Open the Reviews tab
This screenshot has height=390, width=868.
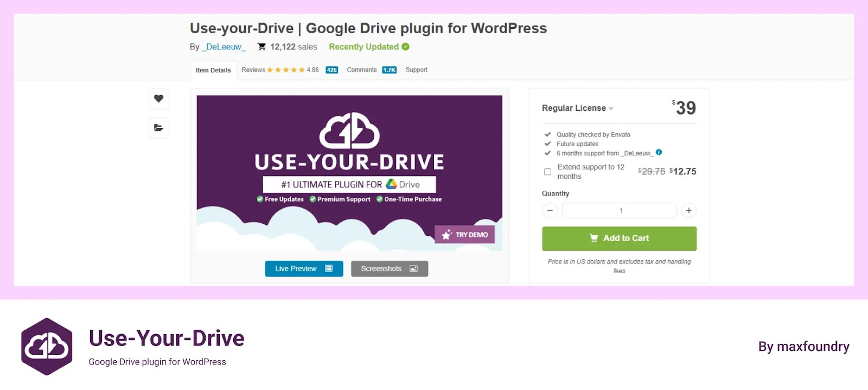(x=253, y=70)
